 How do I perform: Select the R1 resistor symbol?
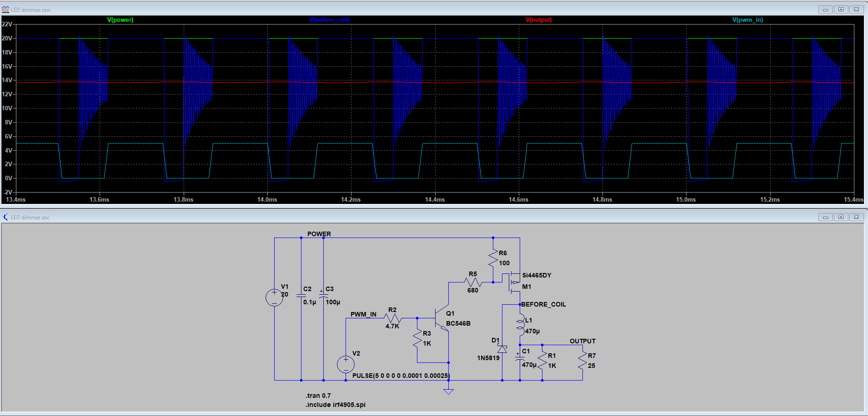[x=542, y=361]
